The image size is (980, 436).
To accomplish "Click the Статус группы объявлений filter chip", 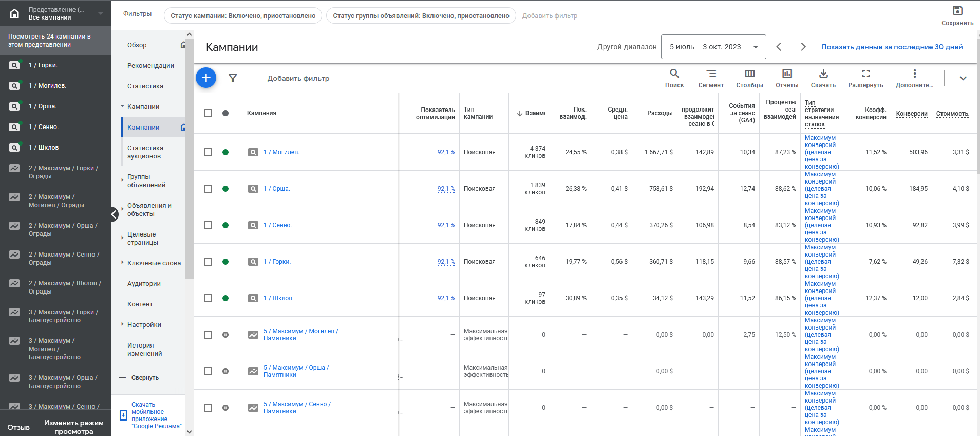I will tap(421, 15).
